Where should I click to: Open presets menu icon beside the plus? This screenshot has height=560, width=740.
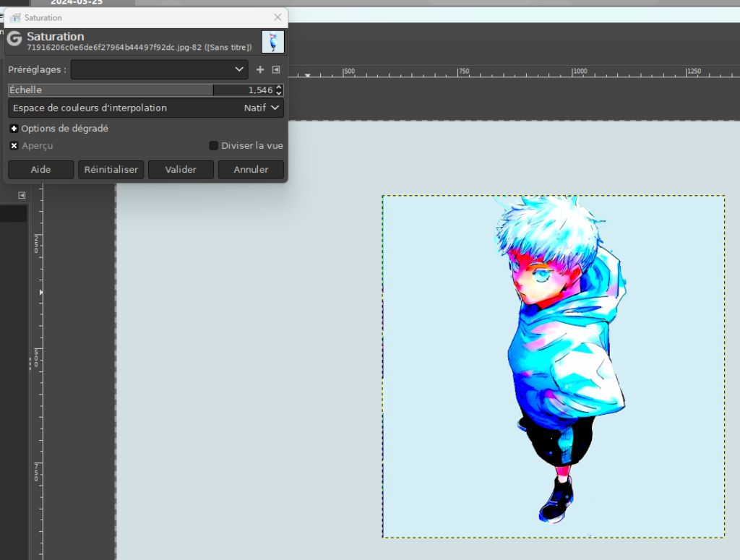(276, 69)
